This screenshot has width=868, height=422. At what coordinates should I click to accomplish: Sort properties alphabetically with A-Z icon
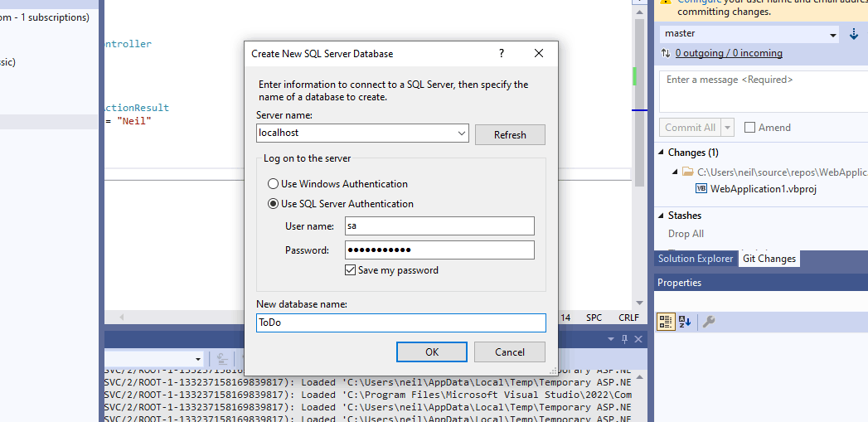click(x=686, y=322)
